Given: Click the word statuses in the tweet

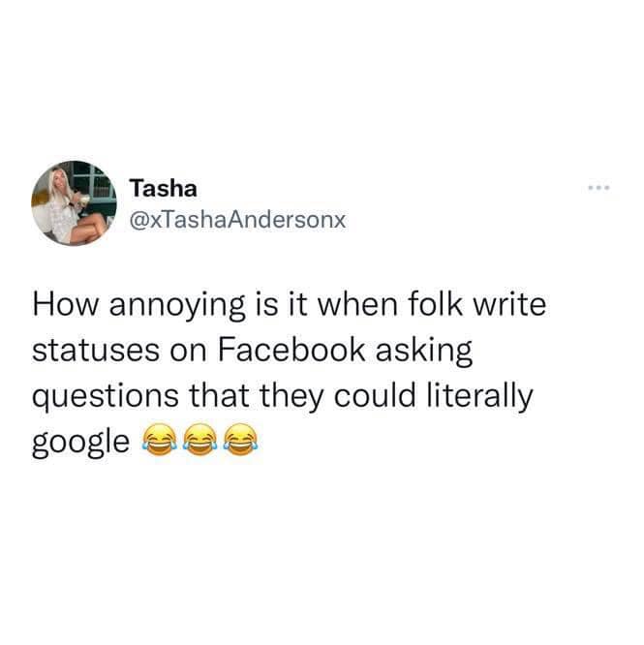Looking at the screenshot, I should click(x=96, y=351).
